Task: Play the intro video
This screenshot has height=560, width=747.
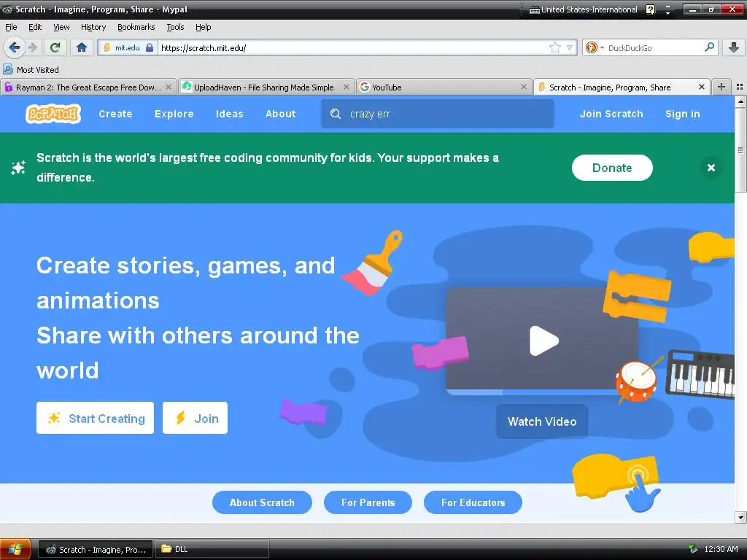Action: 543,341
